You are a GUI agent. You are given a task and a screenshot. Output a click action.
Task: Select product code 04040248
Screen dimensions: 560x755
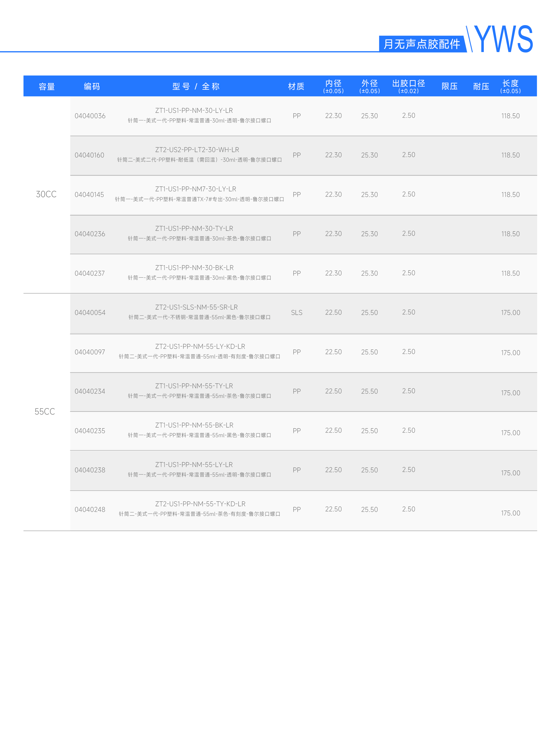pos(90,509)
